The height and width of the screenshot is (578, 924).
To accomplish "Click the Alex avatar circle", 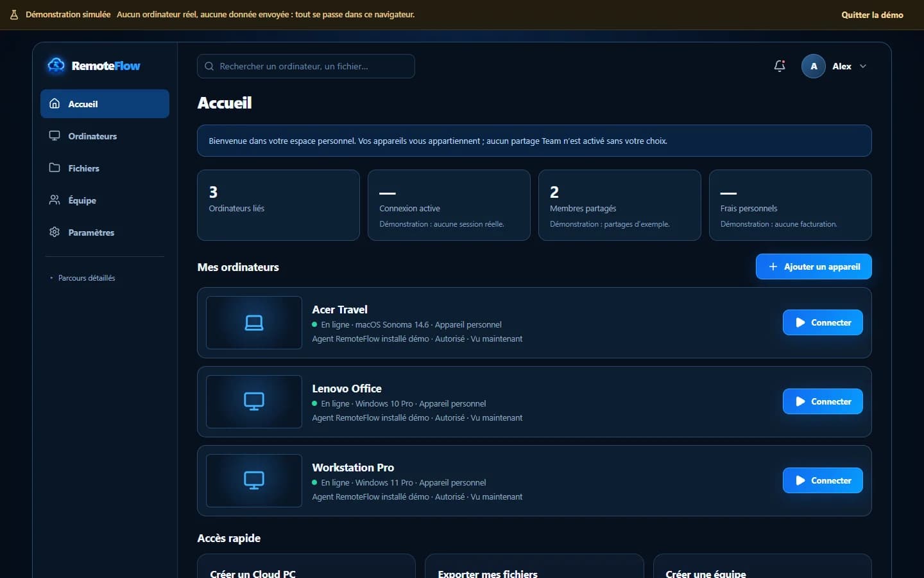I will pos(814,66).
